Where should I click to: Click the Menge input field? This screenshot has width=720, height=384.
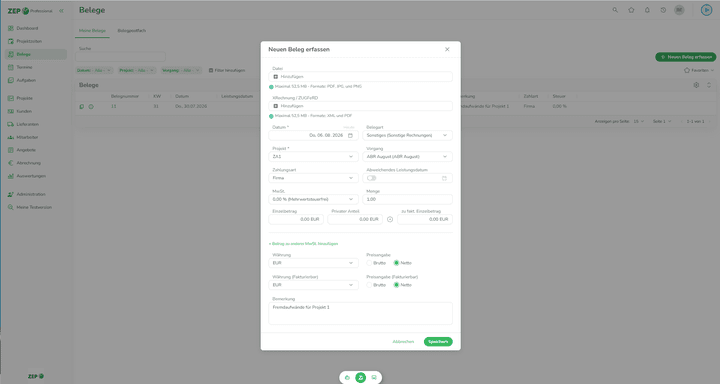[x=407, y=199]
